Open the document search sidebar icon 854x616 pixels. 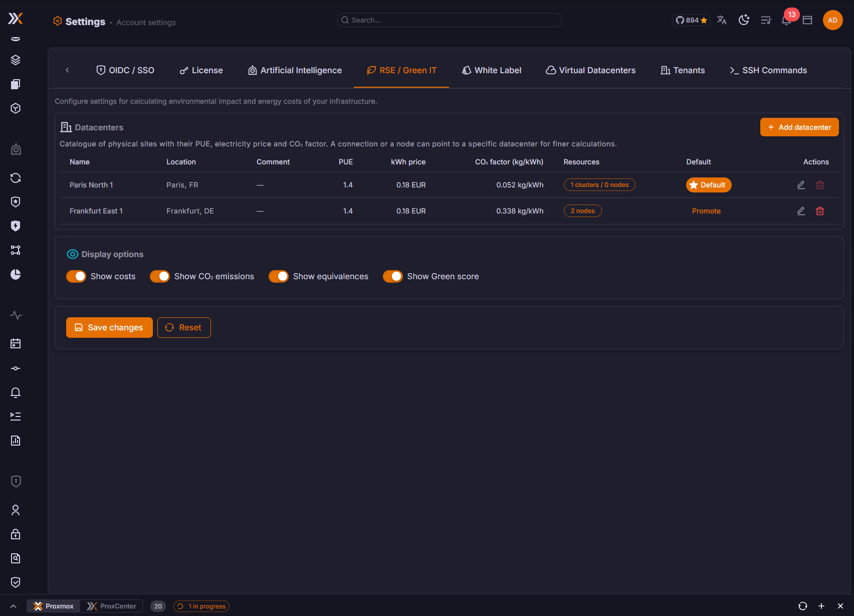[x=16, y=558]
